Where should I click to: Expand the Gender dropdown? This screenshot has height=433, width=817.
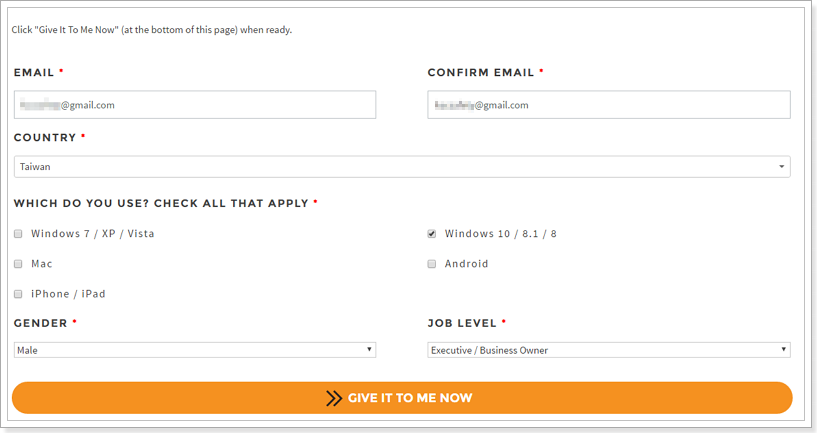pyautogui.click(x=194, y=350)
